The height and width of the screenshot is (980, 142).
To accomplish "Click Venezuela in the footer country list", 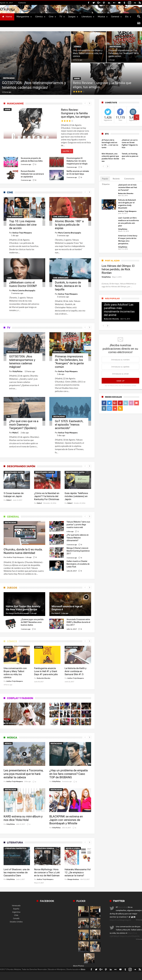I will point(16,905).
